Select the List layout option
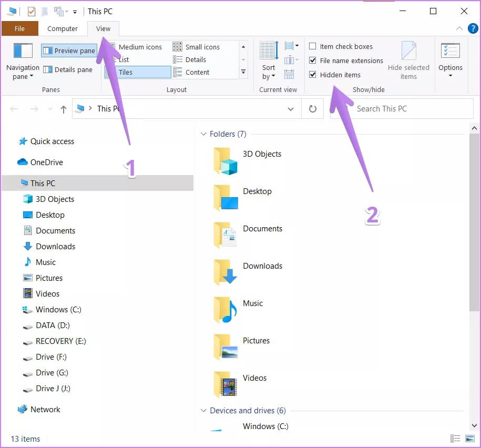The width and height of the screenshot is (481, 448). [x=124, y=59]
